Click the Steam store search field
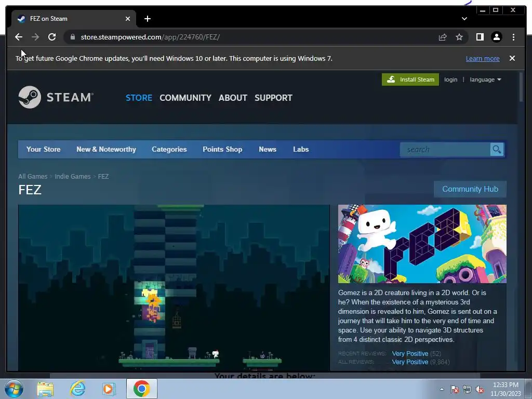The width and height of the screenshot is (532, 399). [x=445, y=150]
